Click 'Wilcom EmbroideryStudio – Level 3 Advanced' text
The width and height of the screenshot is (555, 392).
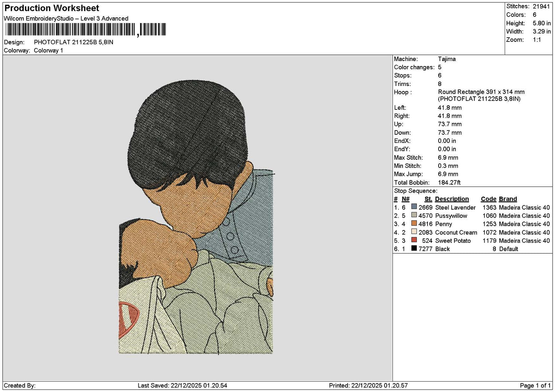(66, 18)
